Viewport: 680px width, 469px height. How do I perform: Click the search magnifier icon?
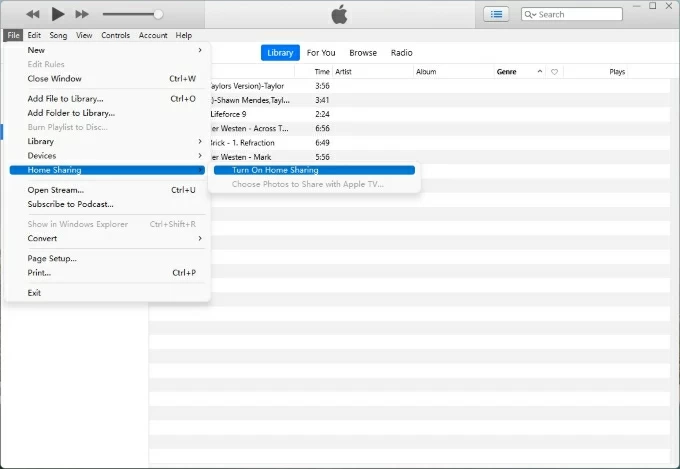[x=529, y=15]
